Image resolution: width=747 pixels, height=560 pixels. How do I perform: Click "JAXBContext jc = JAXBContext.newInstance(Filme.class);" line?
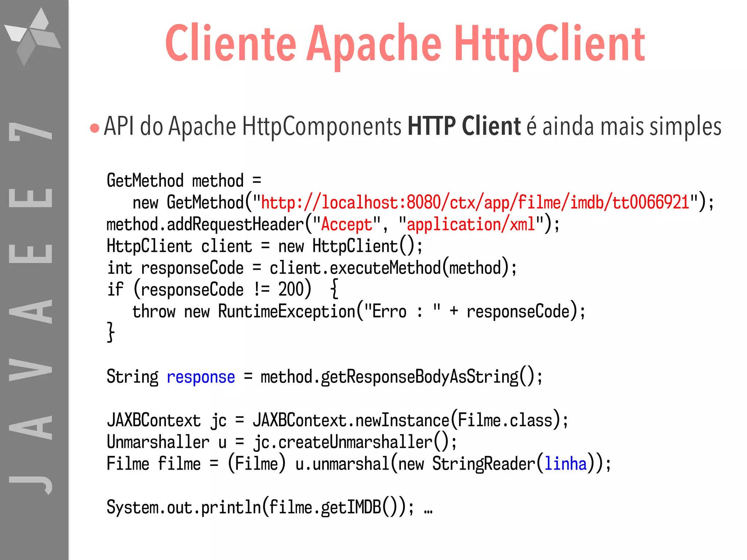(x=338, y=420)
